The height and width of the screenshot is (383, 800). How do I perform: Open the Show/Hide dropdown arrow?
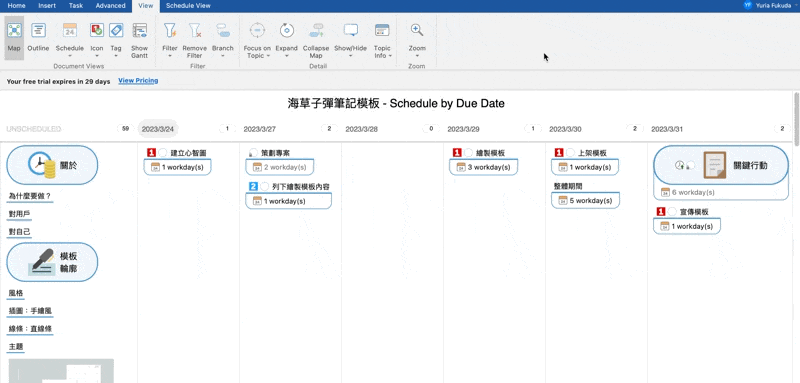(x=351, y=56)
